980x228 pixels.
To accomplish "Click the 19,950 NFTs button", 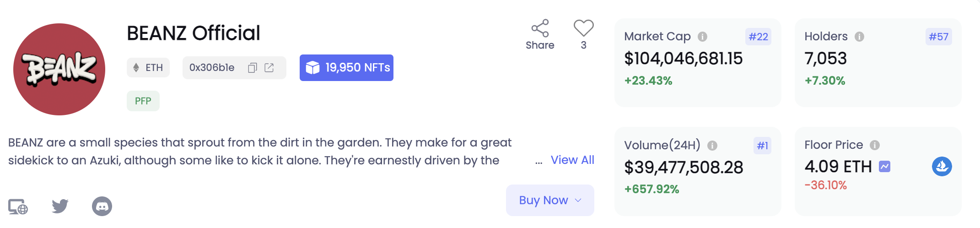I will coord(346,68).
